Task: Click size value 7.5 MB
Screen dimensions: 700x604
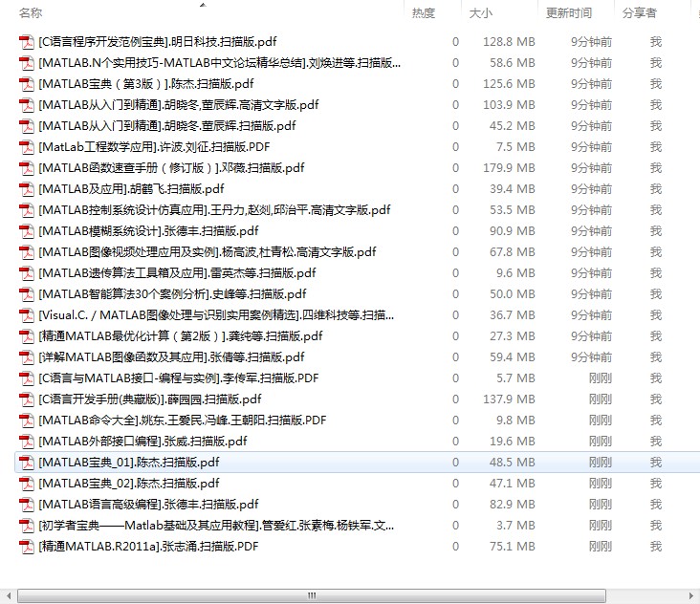Action: 515,147
